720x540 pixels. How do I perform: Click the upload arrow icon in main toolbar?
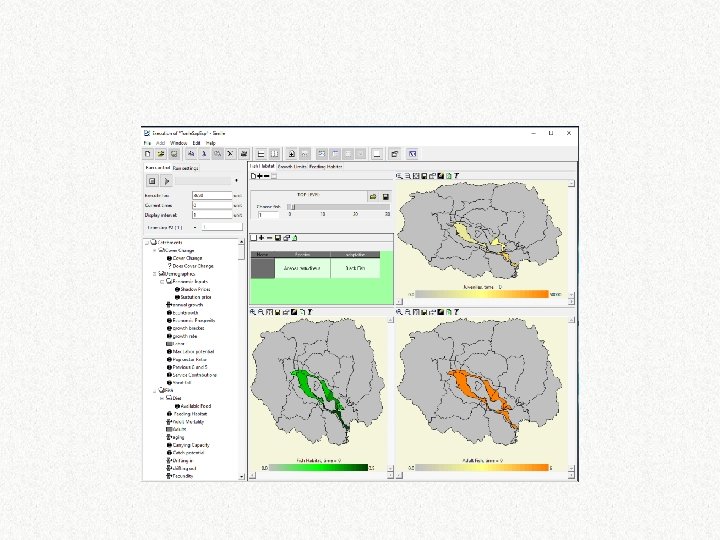pyautogui.click(x=291, y=154)
